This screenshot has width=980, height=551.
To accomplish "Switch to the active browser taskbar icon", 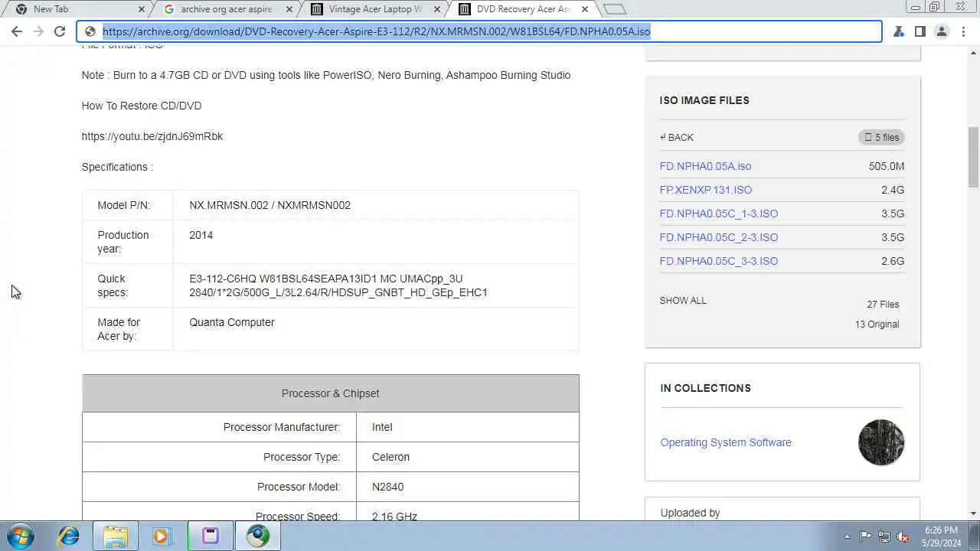I will click(258, 536).
